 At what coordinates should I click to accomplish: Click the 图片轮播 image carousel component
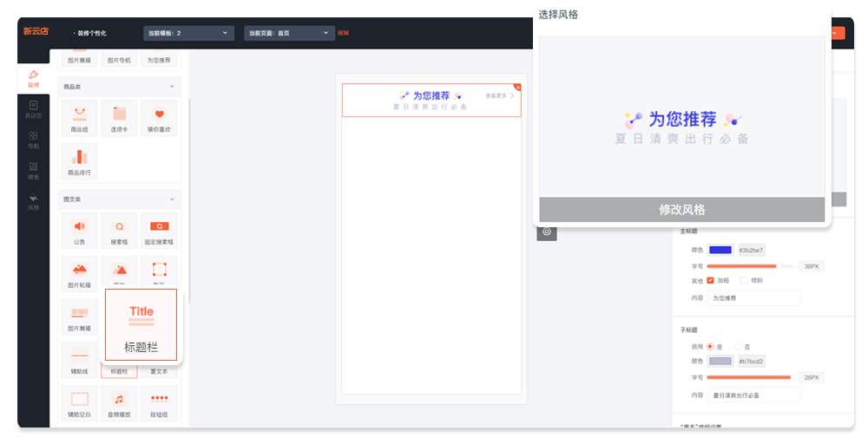coord(80,272)
